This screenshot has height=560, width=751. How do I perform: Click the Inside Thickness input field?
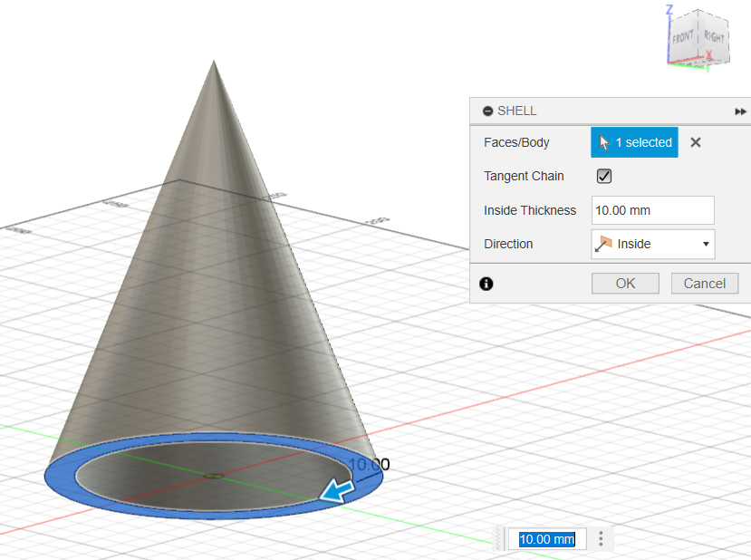pyautogui.click(x=653, y=210)
